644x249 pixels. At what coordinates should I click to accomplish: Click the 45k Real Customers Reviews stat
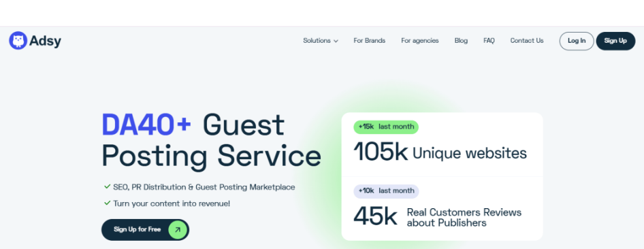click(438, 217)
